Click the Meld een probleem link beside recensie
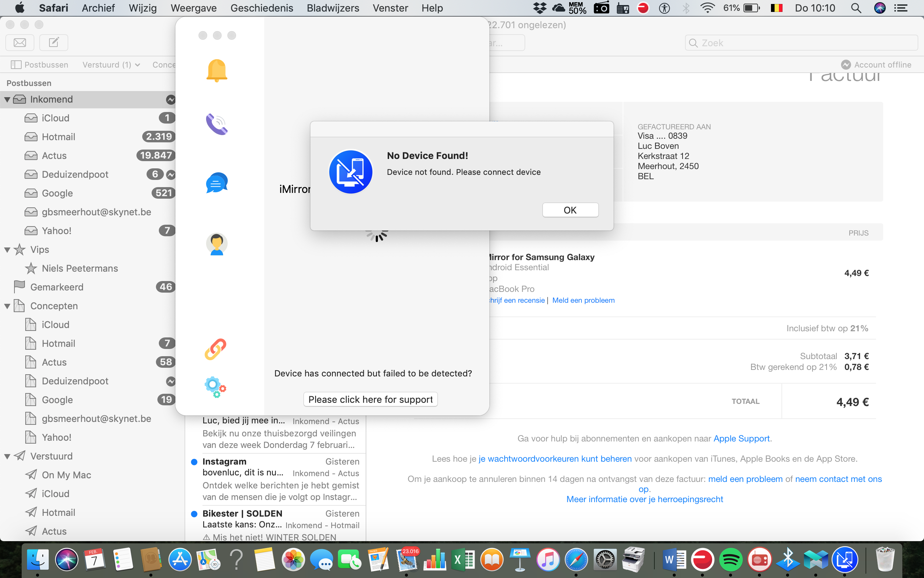924x578 pixels. pos(583,300)
